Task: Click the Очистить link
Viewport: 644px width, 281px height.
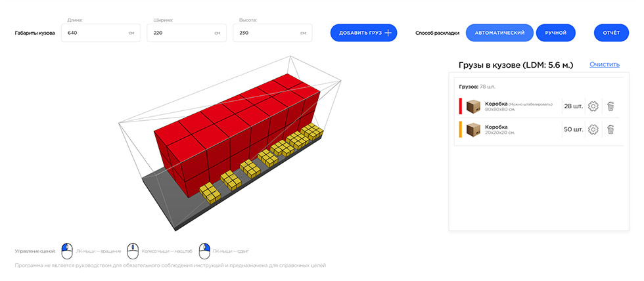Action: point(604,64)
